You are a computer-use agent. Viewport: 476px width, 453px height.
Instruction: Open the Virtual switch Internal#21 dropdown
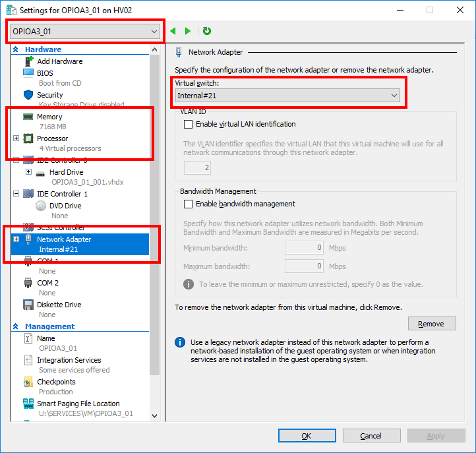click(287, 96)
